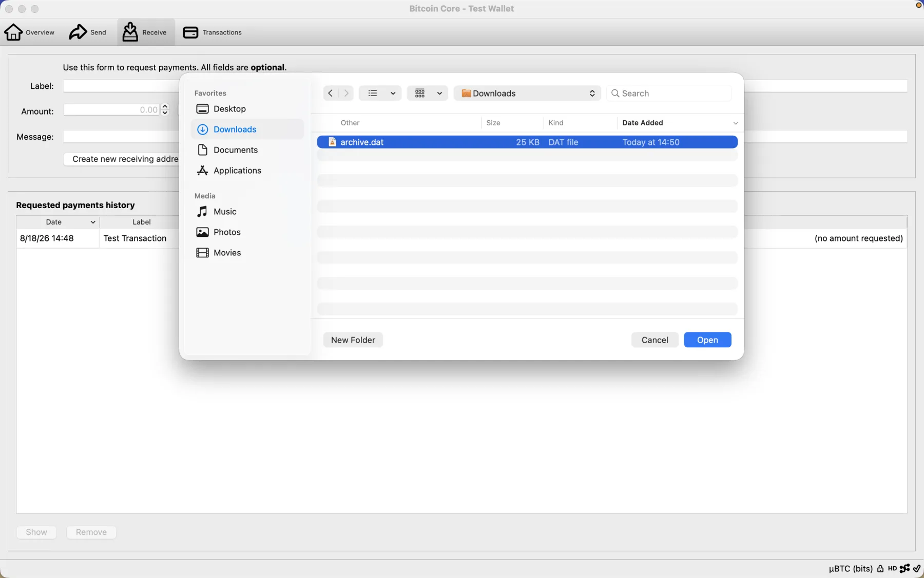Click the Documents page sidebar icon
Screen dimensions: 924x578
(203, 150)
